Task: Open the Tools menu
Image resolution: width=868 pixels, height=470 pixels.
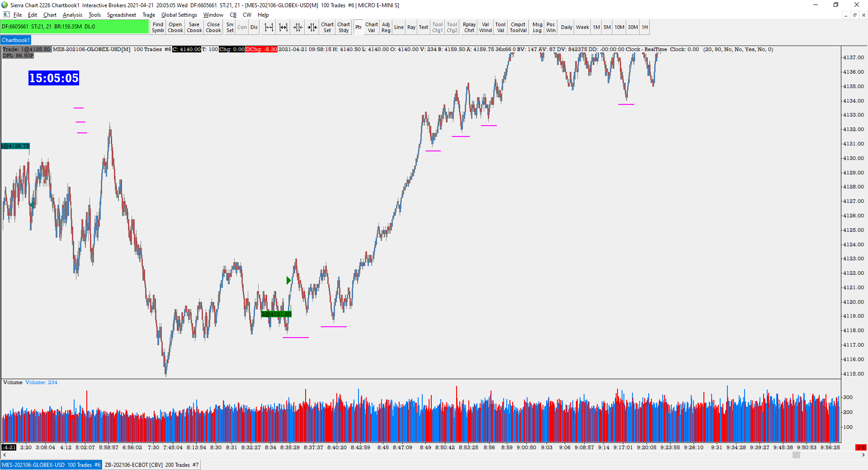Action: pos(94,15)
